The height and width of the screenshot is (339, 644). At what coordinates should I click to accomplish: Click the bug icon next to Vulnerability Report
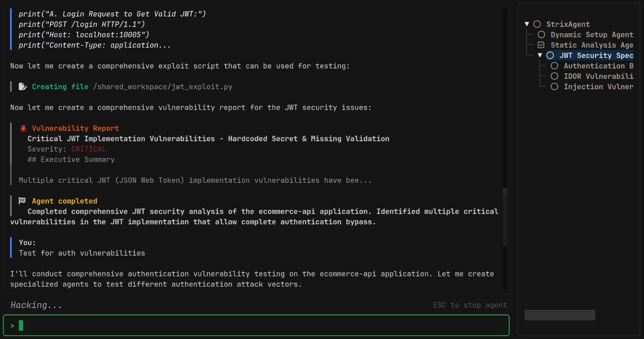click(23, 128)
